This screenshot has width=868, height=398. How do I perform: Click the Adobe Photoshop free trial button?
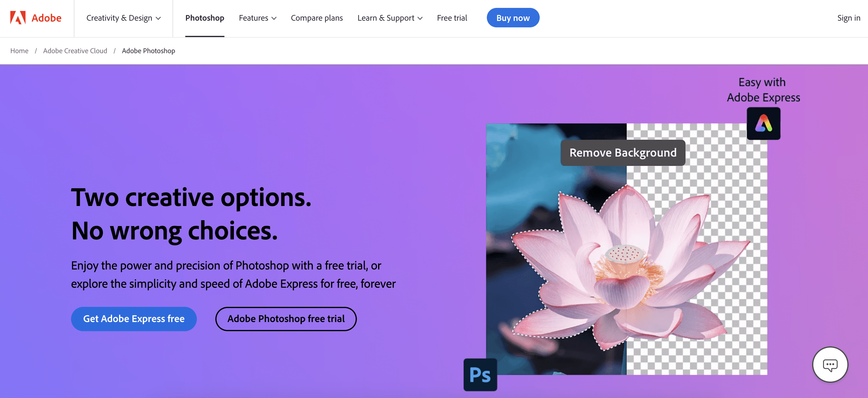[286, 318]
